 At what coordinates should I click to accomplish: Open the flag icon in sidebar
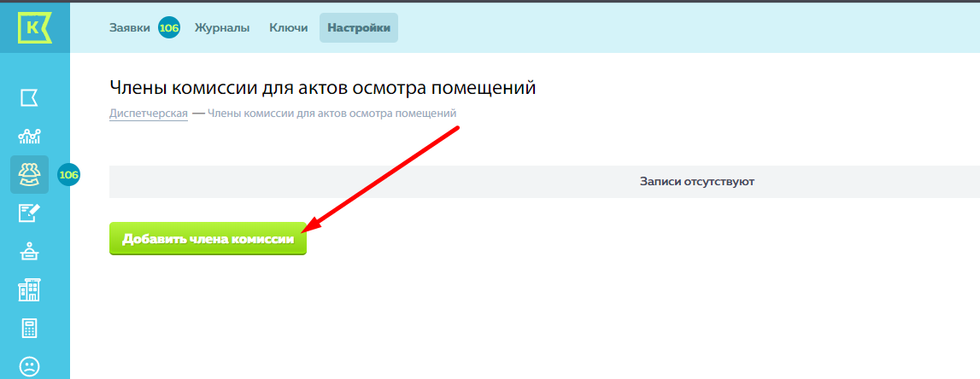[29, 98]
